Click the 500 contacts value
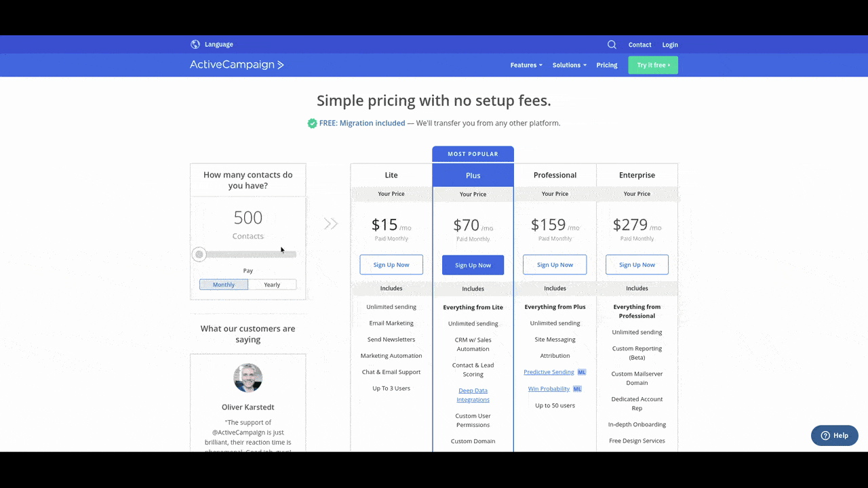This screenshot has width=868, height=488. point(248,218)
